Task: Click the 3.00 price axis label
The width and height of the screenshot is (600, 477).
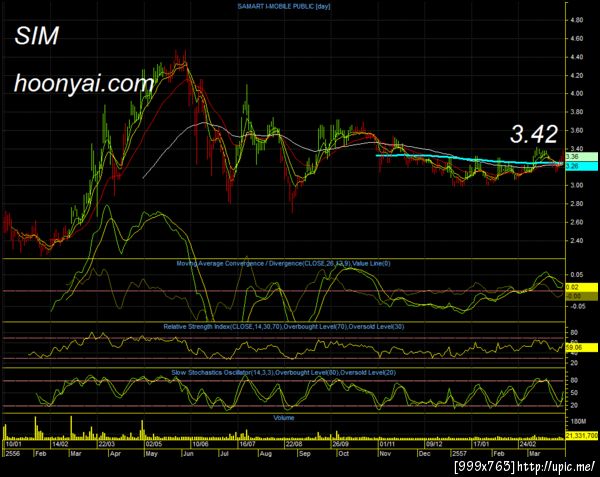Action: point(576,185)
